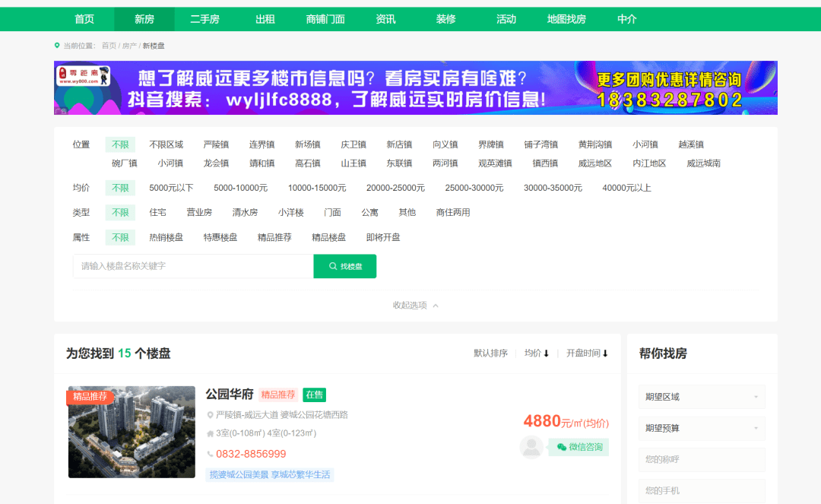821x504 pixels.
Task: Click the phone icon beside 0832-8856999
Action: [211, 454]
